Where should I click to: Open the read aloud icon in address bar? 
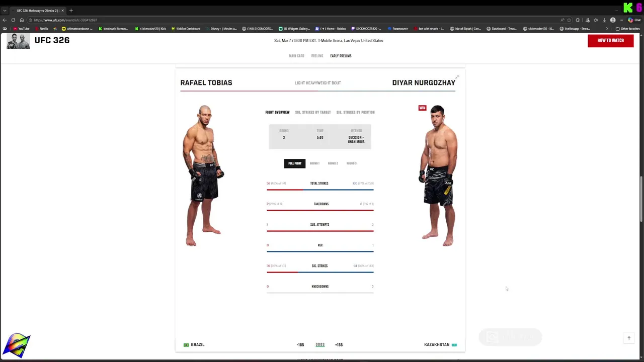[x=562, y=20]
